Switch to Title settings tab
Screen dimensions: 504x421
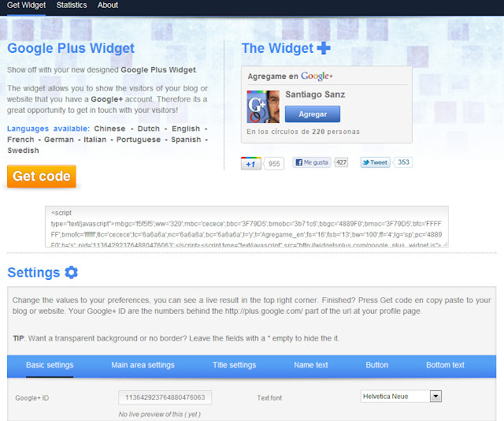(235, 365)
